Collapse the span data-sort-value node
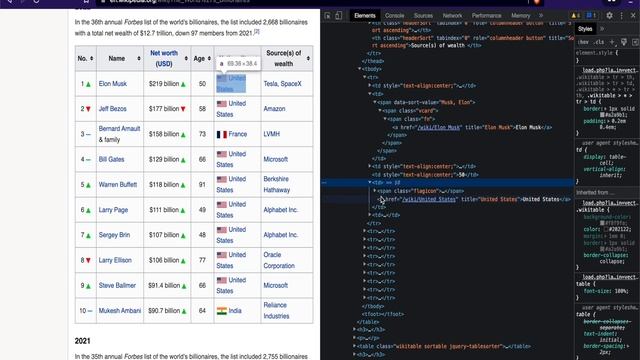Viewport: 640px width, 360px height. (375, 102)
